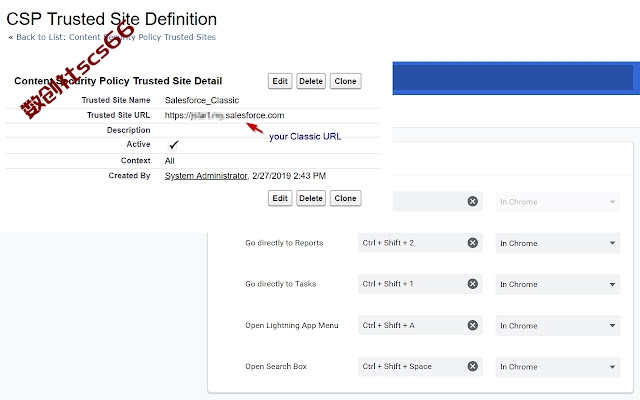The width and height of the screenshot is (640, 400).
Task: Click the Content Security Policy Trusted Site Detail title
Action: (x=118, y=81)
